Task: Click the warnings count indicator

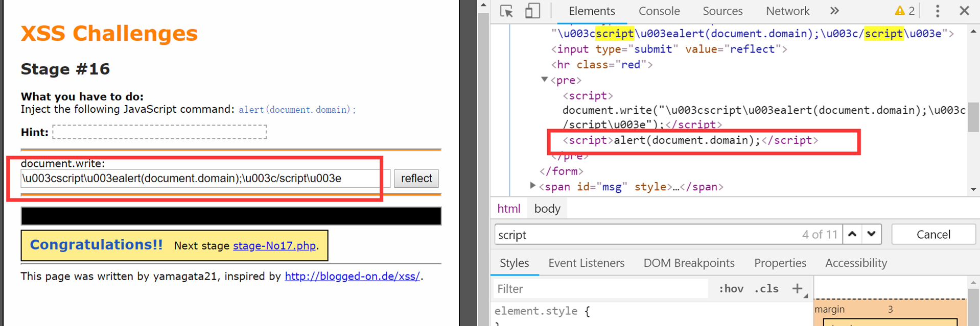Action: [904, 11]
